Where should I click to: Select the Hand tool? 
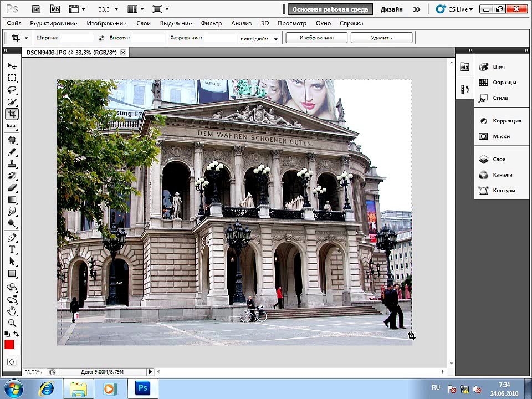point(12,311)
